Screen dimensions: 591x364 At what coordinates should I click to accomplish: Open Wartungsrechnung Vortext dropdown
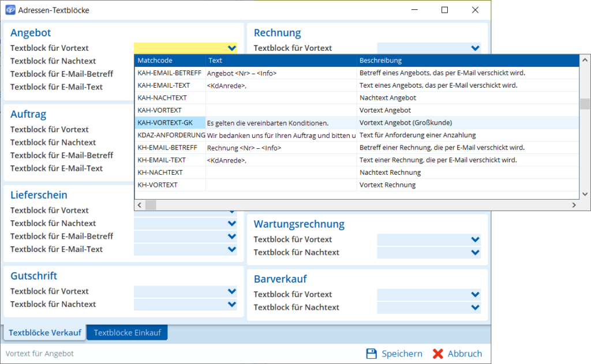475,239
